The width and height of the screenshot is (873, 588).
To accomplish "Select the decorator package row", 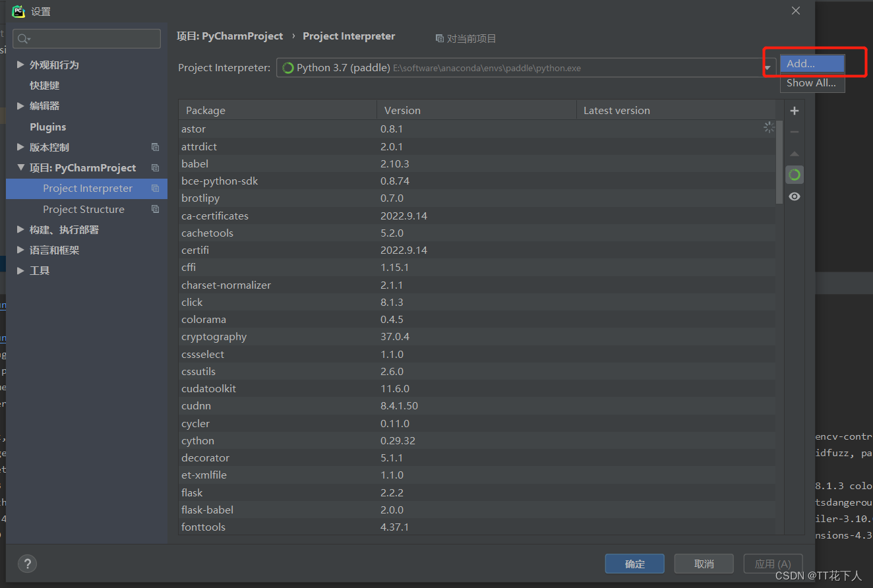I will point(477,457).
